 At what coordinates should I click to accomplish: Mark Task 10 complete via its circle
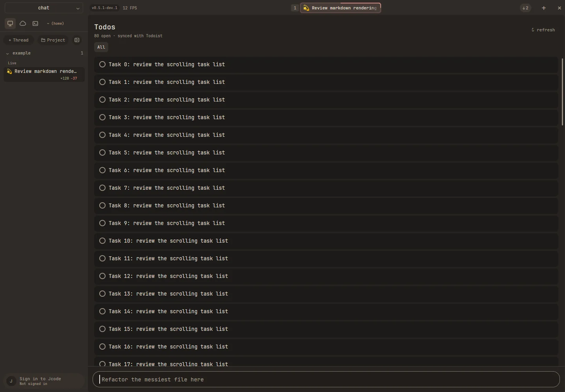[102, 241]
